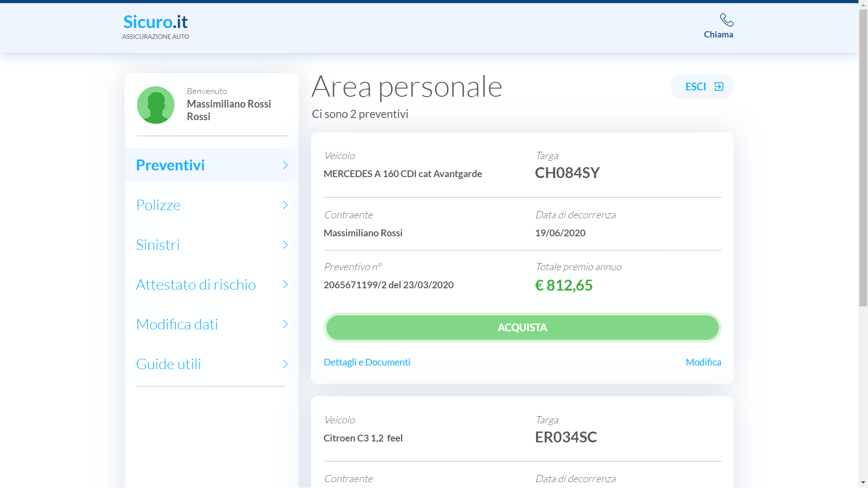Image resolution: width=868 pixels, height=488 pixels.
Task: Open the Preventivi menu section
Action: (212, 165)
